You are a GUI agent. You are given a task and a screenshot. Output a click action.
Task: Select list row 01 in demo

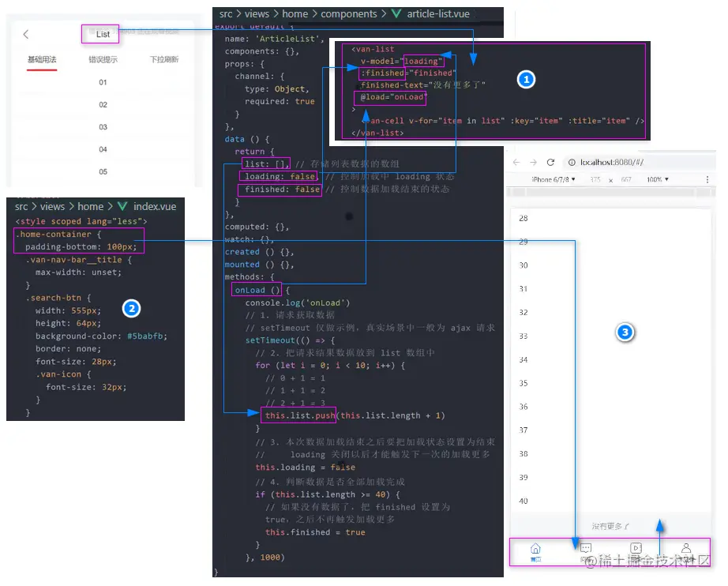103,82
